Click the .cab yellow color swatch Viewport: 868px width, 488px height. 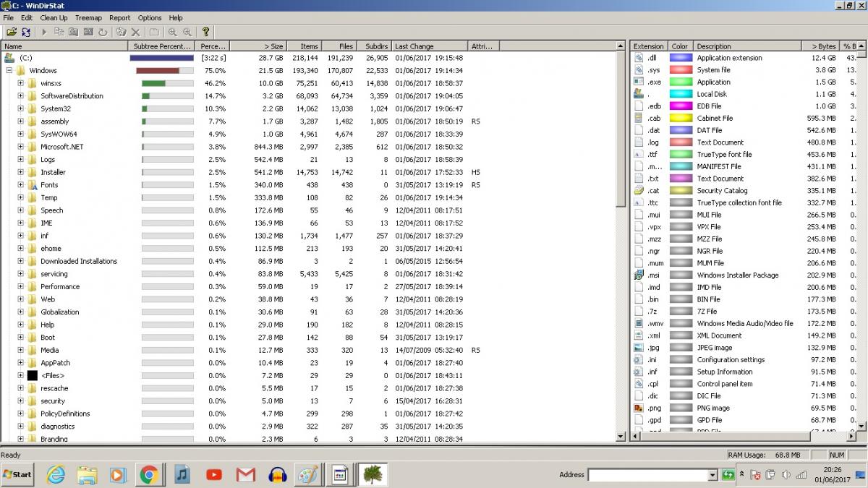pyautogui.click(x=681, y=118)
